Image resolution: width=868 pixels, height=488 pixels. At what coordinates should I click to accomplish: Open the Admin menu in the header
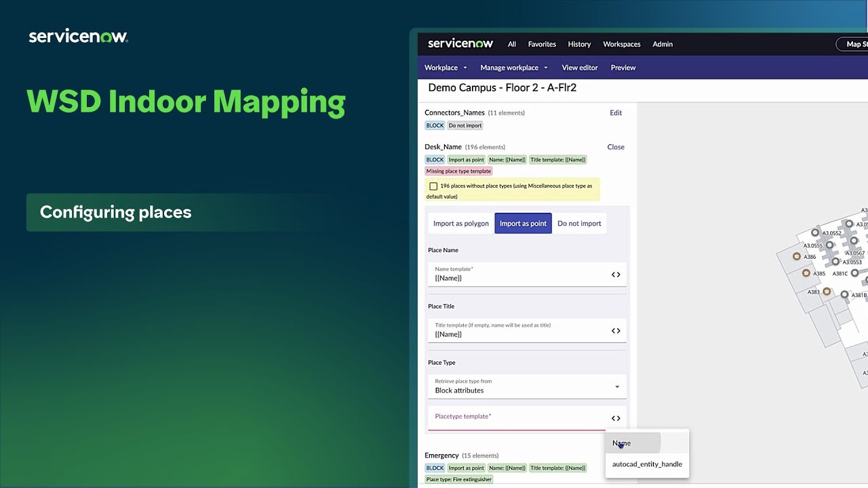[x=662, y=44]
